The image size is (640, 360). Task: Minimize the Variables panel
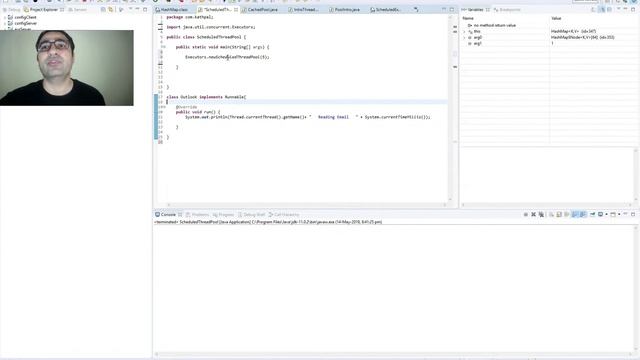click(x=625, y=9)
